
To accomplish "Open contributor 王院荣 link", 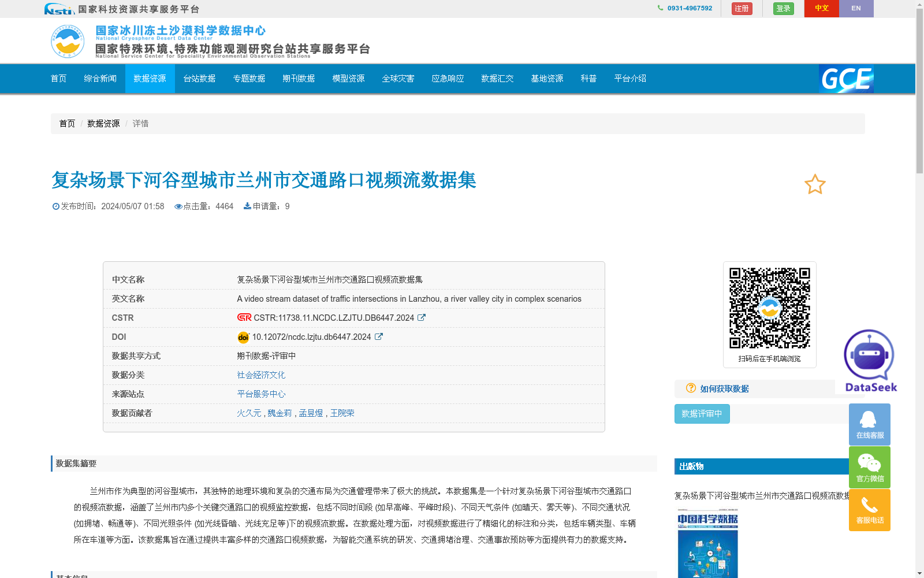I will 342,413.
